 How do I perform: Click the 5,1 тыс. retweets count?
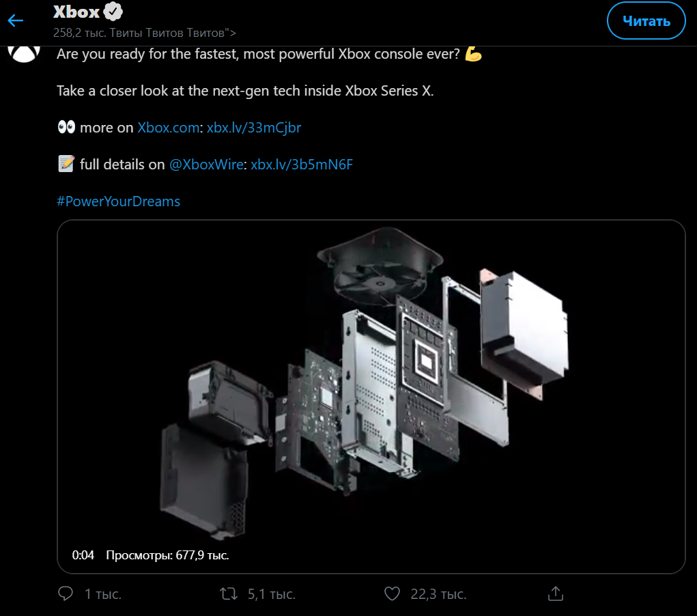pyautogui.click(x=272, y=595)
